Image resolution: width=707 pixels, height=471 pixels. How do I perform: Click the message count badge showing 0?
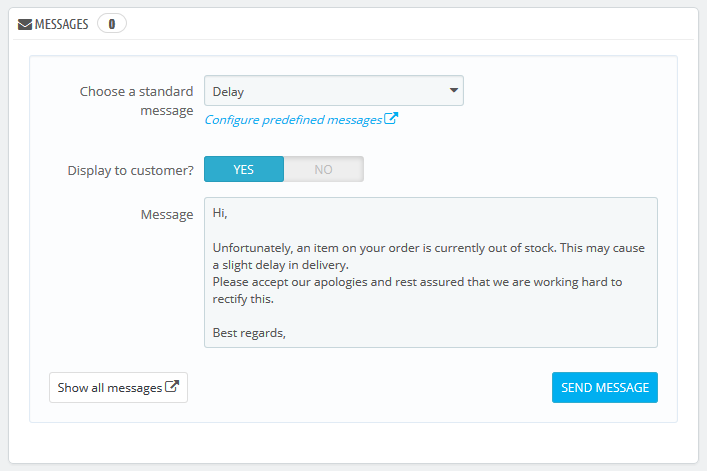(x=112, y=23)
